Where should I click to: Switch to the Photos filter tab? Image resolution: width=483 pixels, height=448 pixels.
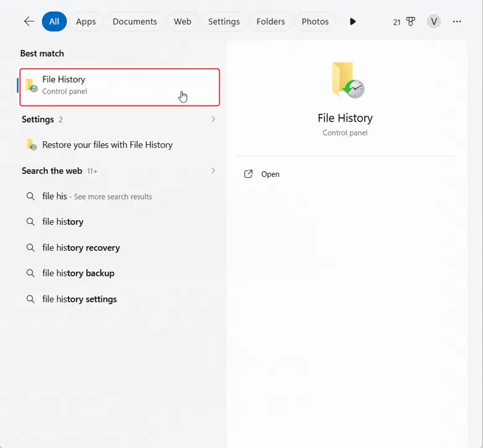coord(315,22)
